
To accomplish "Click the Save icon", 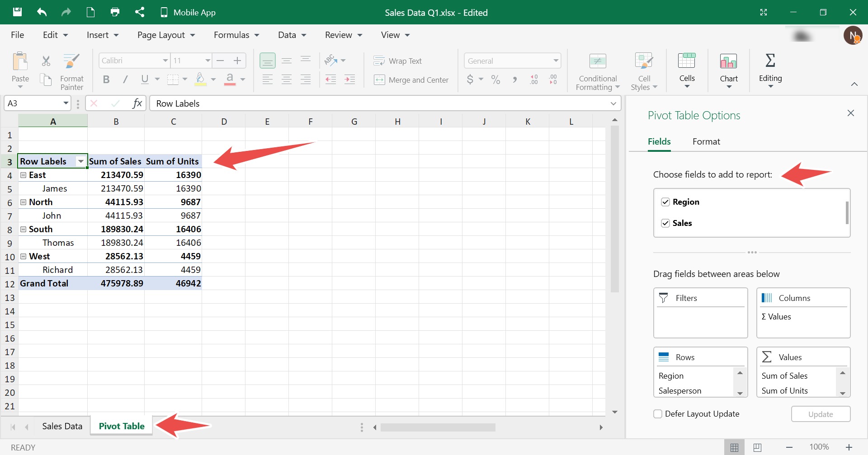I will (x=17, y=12).
